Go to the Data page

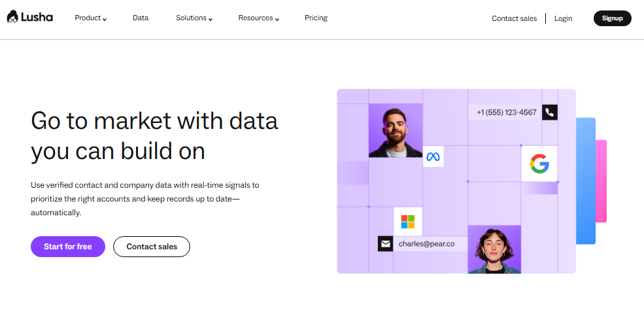pyautogui.click(x=141, y=18)
